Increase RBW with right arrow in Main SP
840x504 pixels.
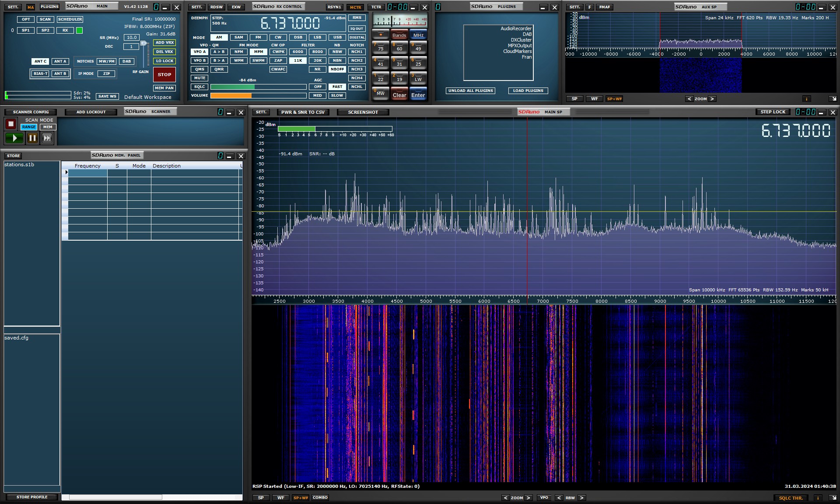(x=581, y=498)
